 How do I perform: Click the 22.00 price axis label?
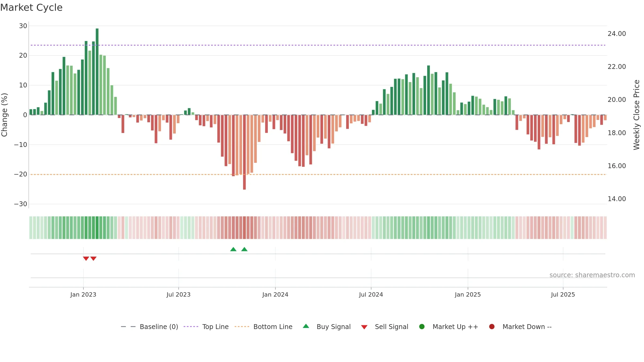pos(617,67)
